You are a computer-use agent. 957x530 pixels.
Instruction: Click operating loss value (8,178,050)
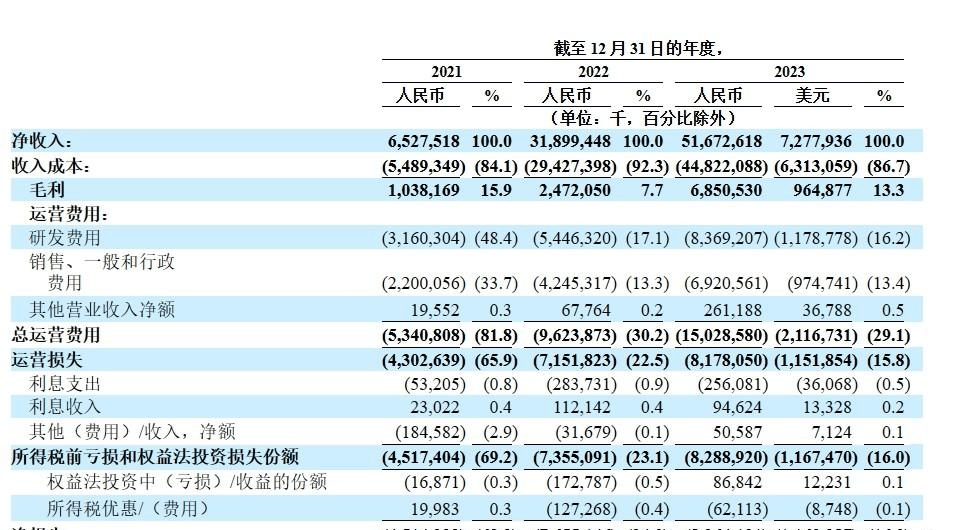tap(726, 360)
